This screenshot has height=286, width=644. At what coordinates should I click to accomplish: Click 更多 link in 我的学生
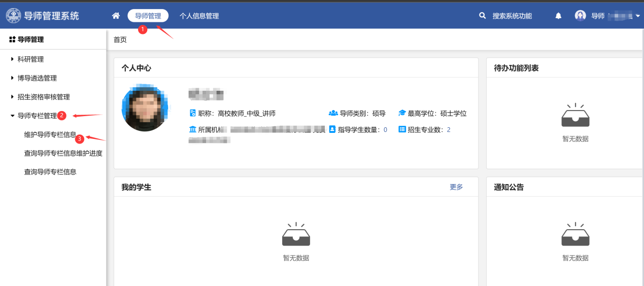pos(456,187)
